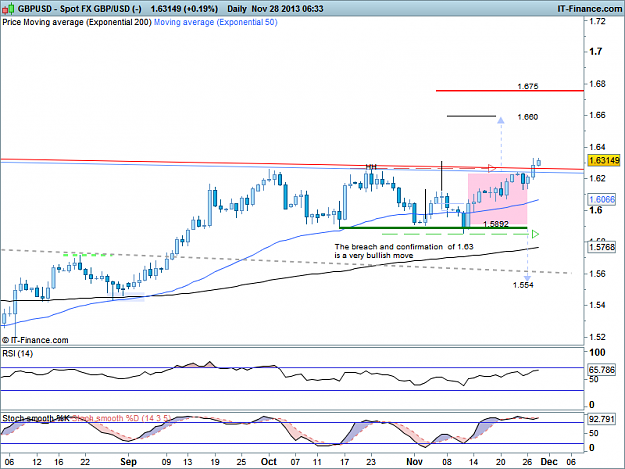This screenshot has height=469, width=625.
Task: Click the Dec label on time axis
Action: (x=549, y=461)
